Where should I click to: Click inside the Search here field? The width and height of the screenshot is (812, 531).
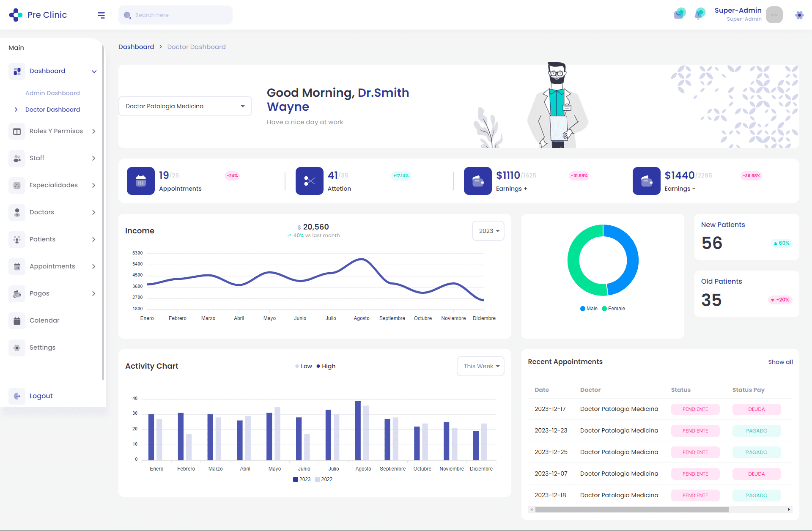(176, 15)
